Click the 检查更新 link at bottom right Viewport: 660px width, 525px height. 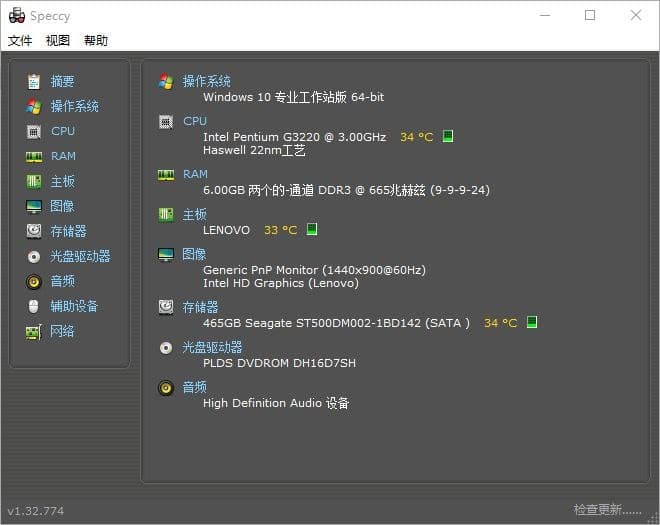(x=607, y=510)
